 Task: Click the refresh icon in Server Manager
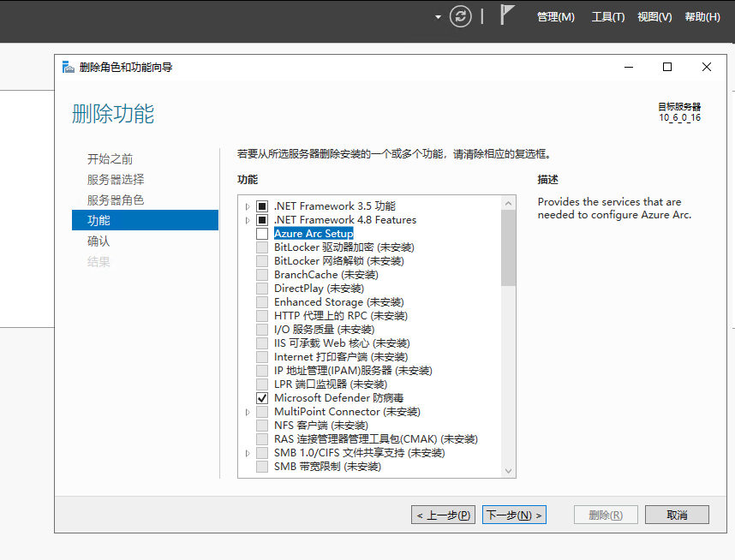[x=461, y=16]
